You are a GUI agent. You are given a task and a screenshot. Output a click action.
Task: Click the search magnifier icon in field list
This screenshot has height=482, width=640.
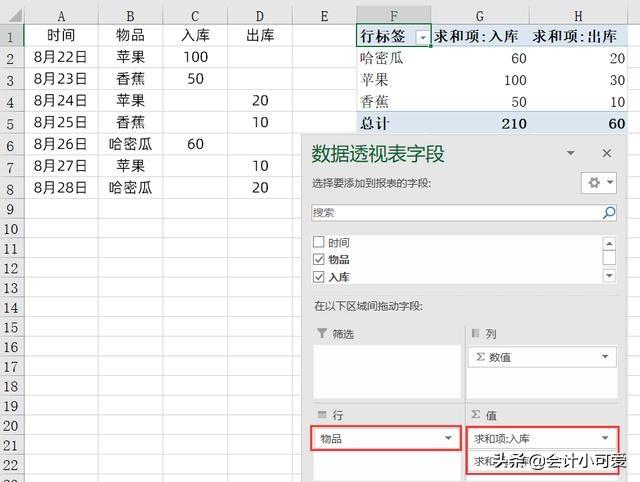coord(609,213)
